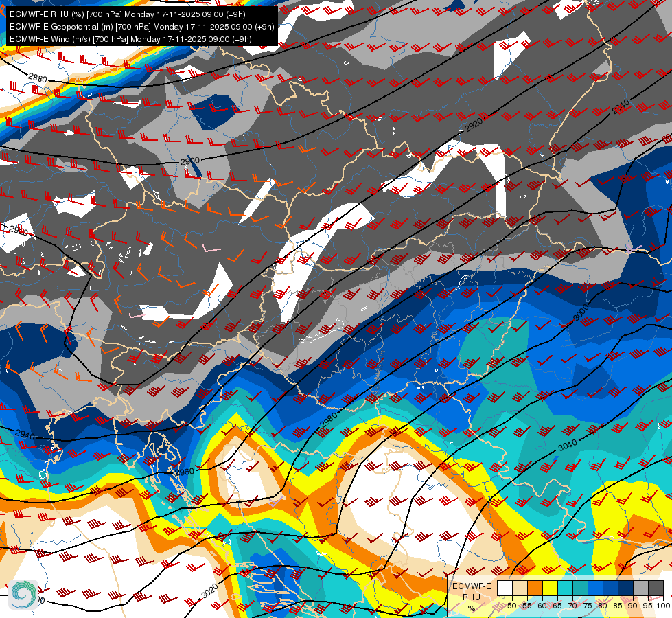The height and width of the screenshot is (618, 672).
Task: Click the light gray 90–95 legend swatch
Action: point(640,588)
